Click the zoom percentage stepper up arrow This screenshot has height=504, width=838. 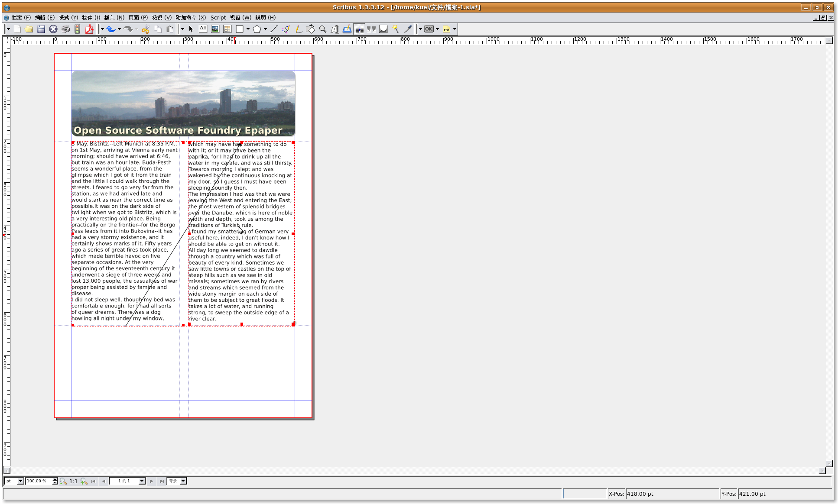(x=55, y=479)
